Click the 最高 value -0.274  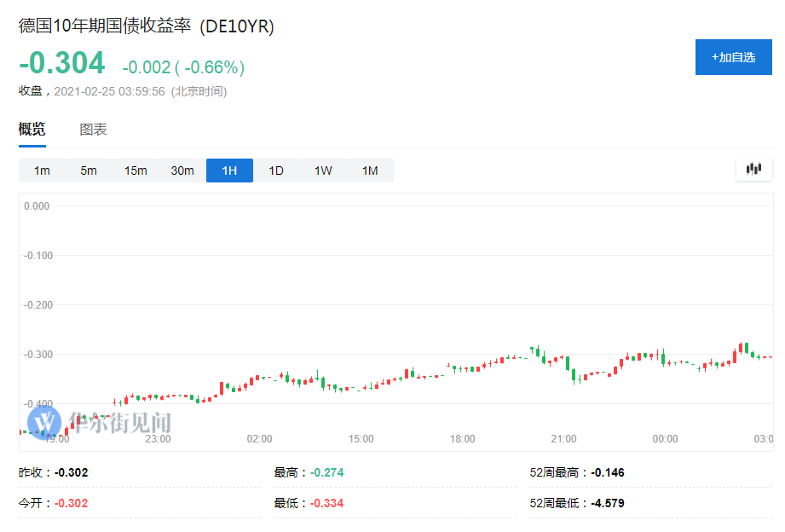[327, 472]
